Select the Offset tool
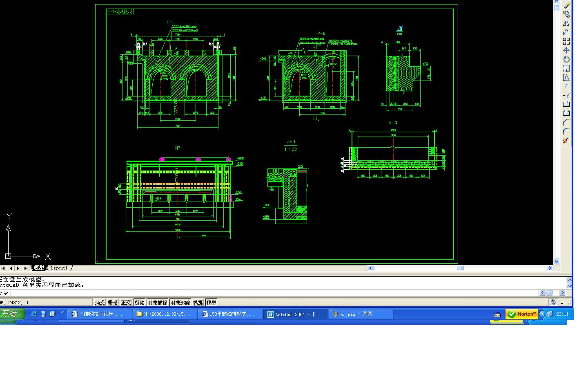This screenshot has height=368, width=588. [x=566, y=32]
